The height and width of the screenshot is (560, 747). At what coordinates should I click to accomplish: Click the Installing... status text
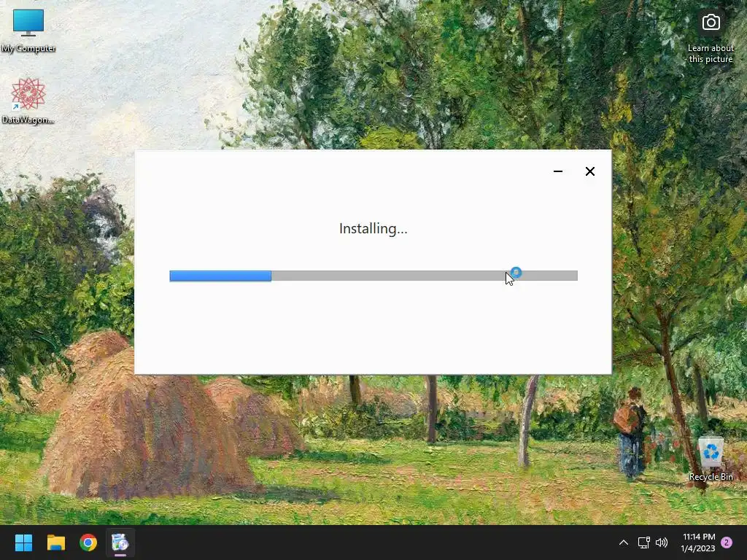[373, 228]
